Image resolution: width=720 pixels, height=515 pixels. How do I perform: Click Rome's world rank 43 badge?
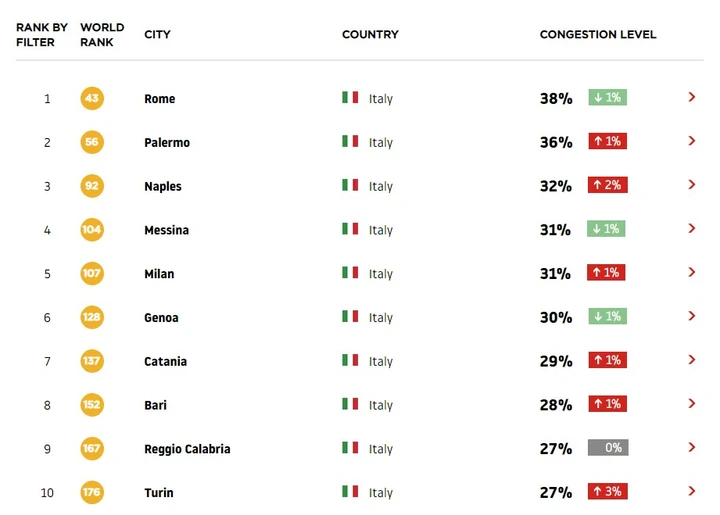(92, 98)
